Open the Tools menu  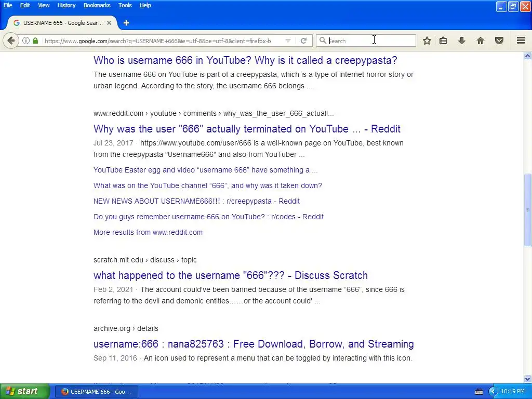(x=125, y=5)
